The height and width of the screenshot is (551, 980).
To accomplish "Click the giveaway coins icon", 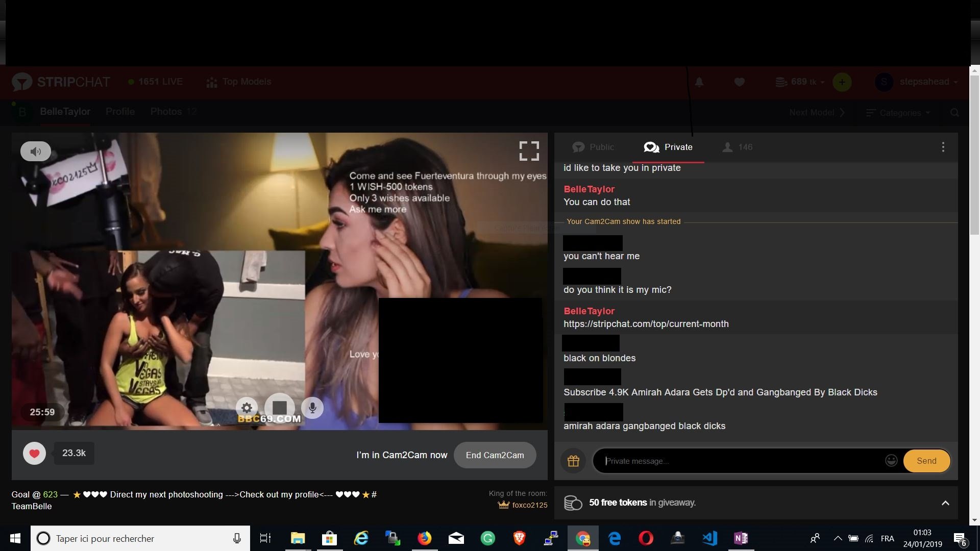I will 573,503.
